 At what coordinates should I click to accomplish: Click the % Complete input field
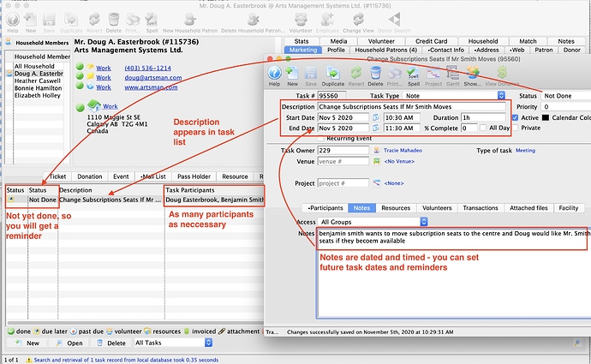469,128
